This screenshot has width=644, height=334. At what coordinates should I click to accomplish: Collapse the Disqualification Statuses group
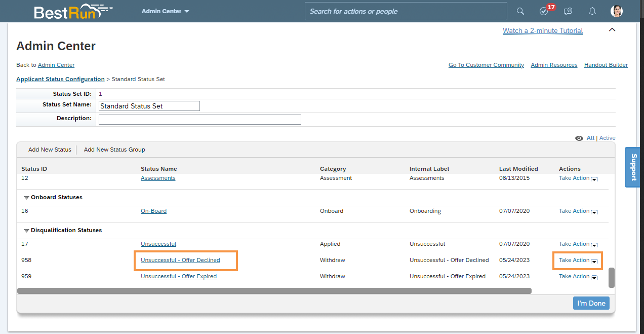pyautogui.click(x=26, y=230)
